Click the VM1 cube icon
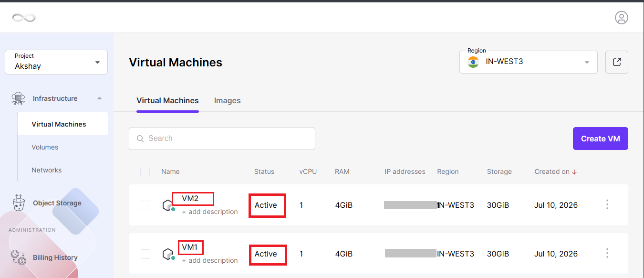The width and height of the screenshot is (644, 278). click(168, 255)
